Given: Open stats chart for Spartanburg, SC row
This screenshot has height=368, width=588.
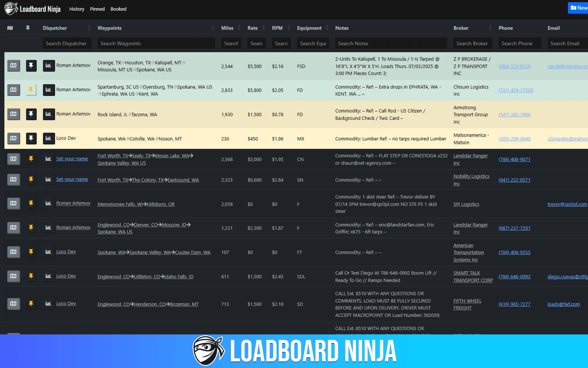Looking at the screenshot, I should point(49,90).
